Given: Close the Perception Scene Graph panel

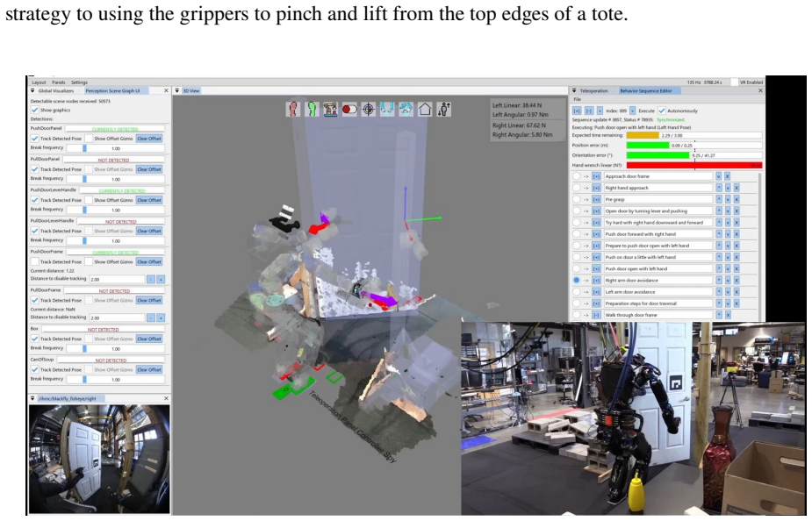Looking at the screenshot, I should point(166,90).
